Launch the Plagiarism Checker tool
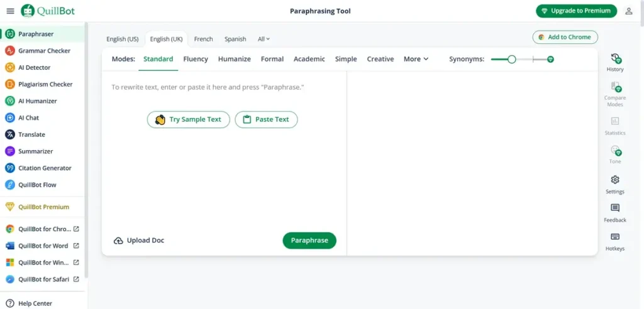The height and width of the screenshot is (309, 644). tap(45, 84)
